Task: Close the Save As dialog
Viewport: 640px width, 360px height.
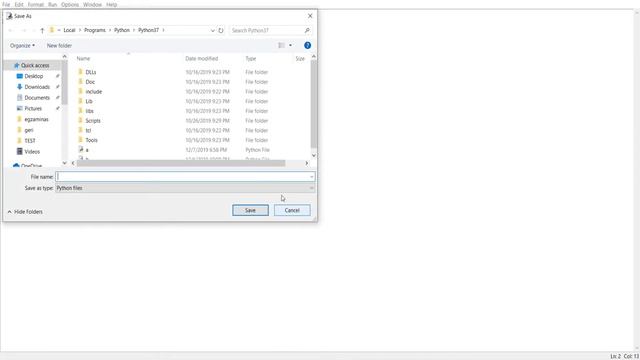Action: [x=310, y=16]
